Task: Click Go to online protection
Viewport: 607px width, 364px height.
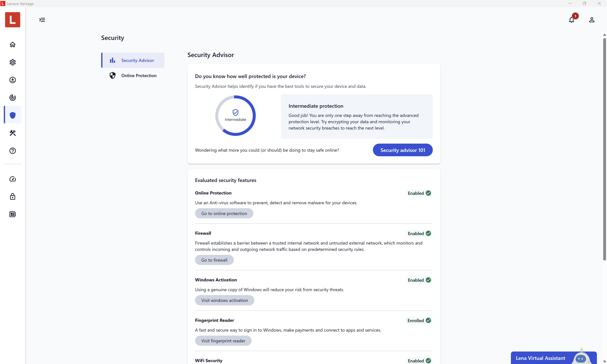Action: pos(224,213)
